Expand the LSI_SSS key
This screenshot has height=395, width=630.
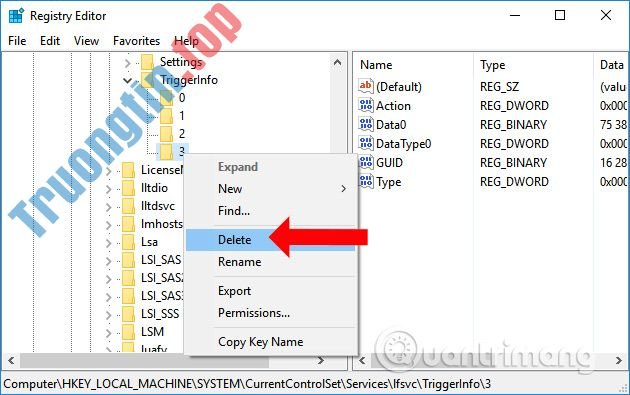point(108,315)
